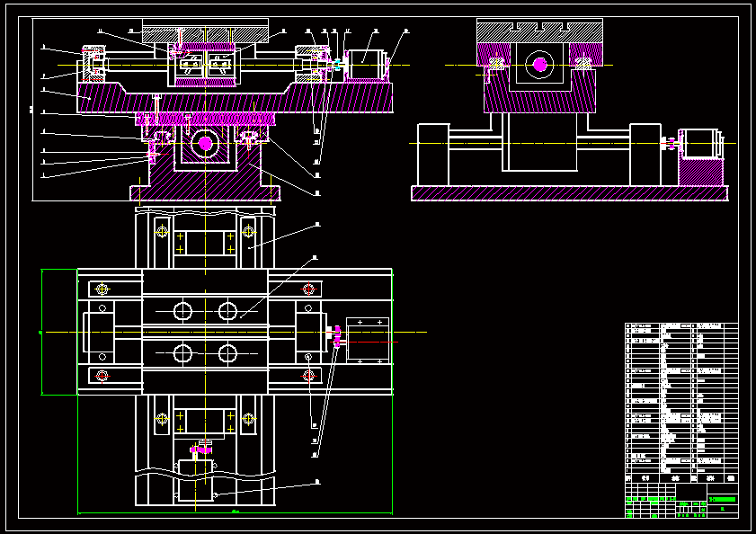Select the upper-right circle on the plan view carriage
Image resolution: width=756 pixels, height=534 pixels.
click(x=227, y=311)
